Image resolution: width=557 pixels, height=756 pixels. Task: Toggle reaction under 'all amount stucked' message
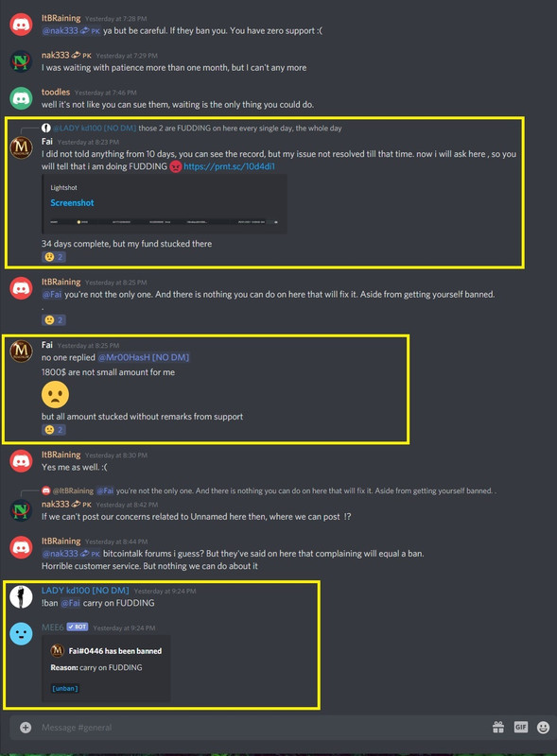(54, 430)
